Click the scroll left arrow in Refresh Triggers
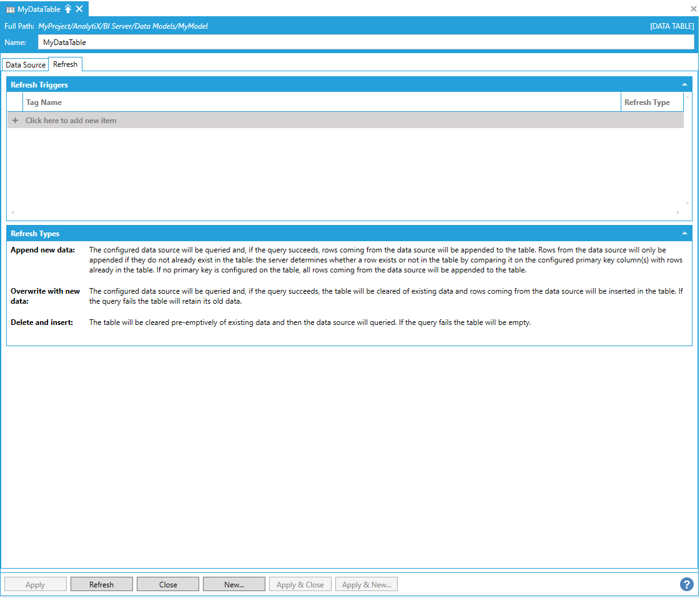 coord(12,212)
